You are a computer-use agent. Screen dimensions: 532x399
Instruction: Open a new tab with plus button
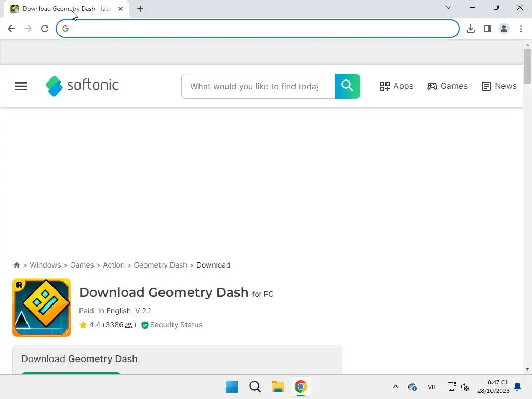(140, 9)
